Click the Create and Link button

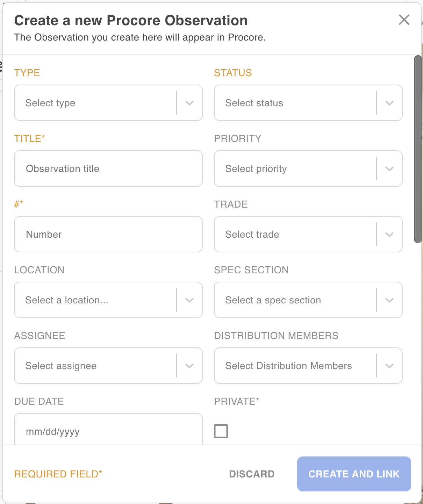353,474
